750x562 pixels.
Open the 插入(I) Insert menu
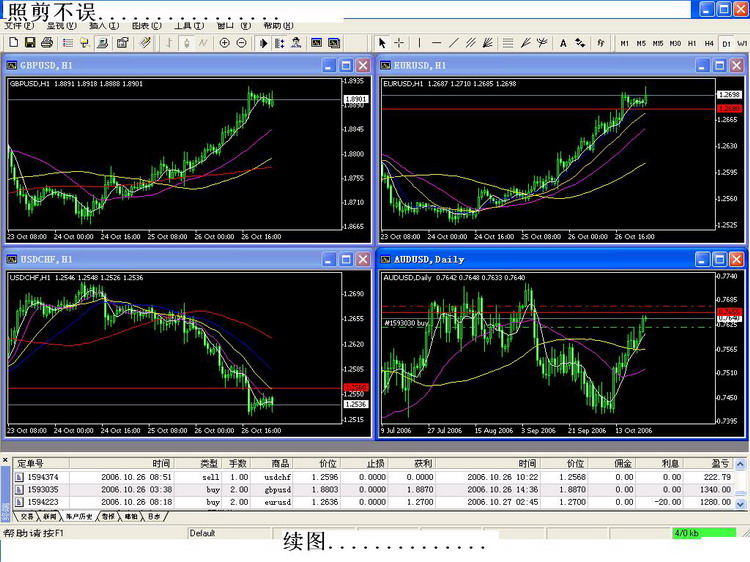pyautogui.click(x=104, y=25)
